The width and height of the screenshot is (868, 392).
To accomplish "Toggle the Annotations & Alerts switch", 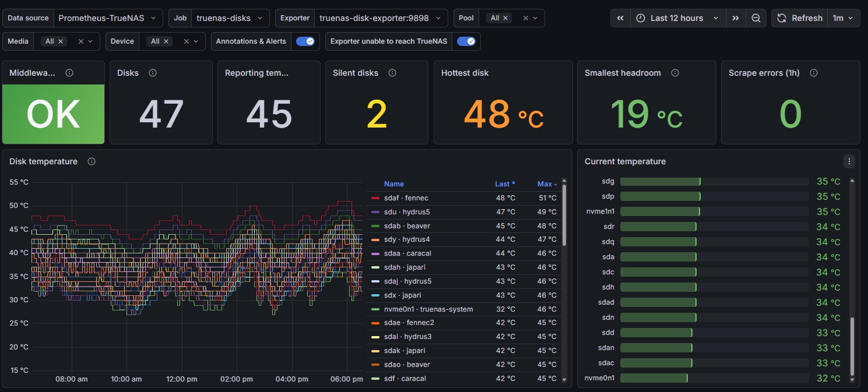I will pyautogui.click(x=305, y=41).
